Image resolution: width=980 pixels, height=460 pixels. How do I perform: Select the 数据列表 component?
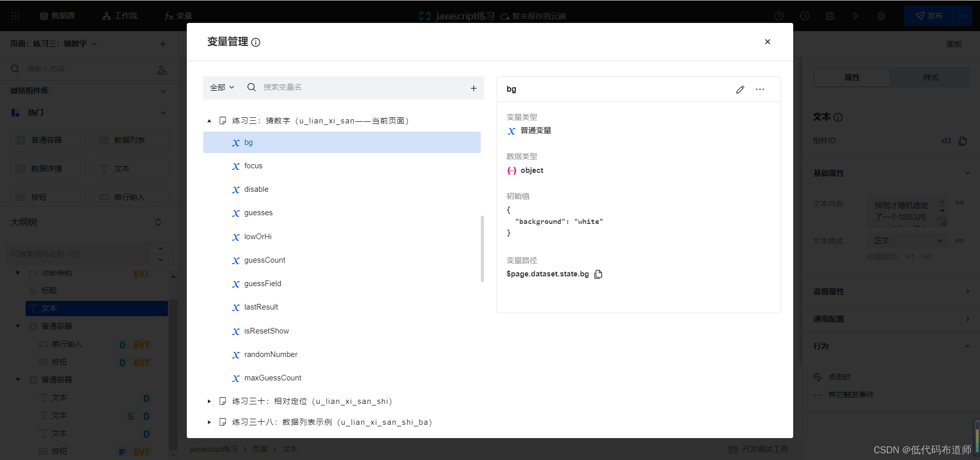[131, 140]
